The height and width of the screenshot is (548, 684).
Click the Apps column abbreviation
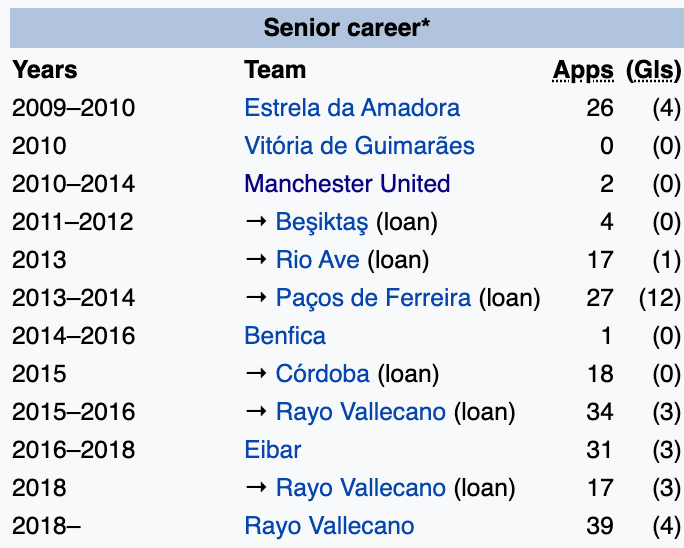(584, 70)
